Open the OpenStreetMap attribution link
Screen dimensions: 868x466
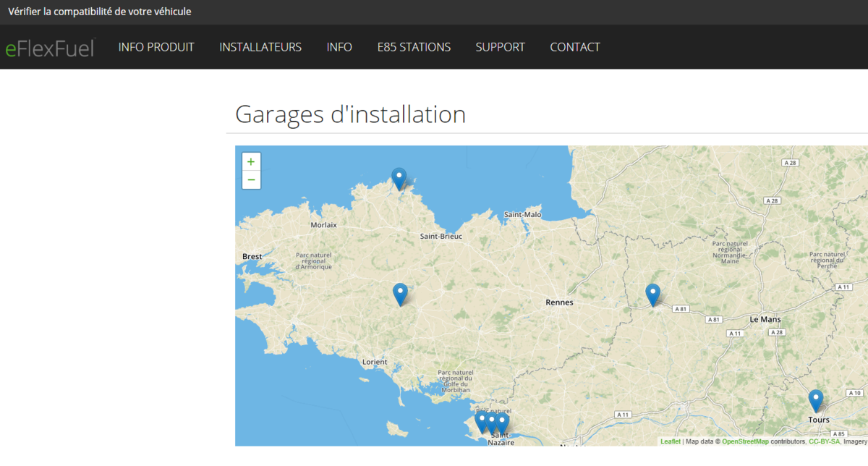click(745, 441)
